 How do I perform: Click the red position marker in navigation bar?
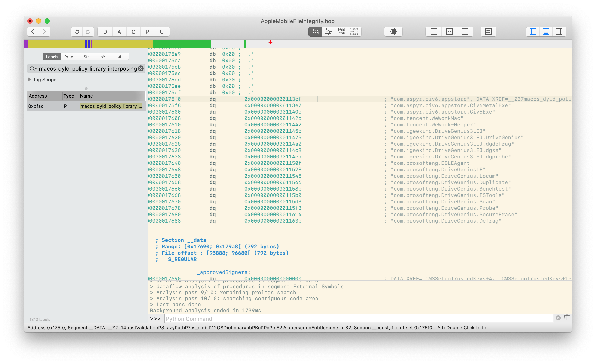click(x=270, y=43)
